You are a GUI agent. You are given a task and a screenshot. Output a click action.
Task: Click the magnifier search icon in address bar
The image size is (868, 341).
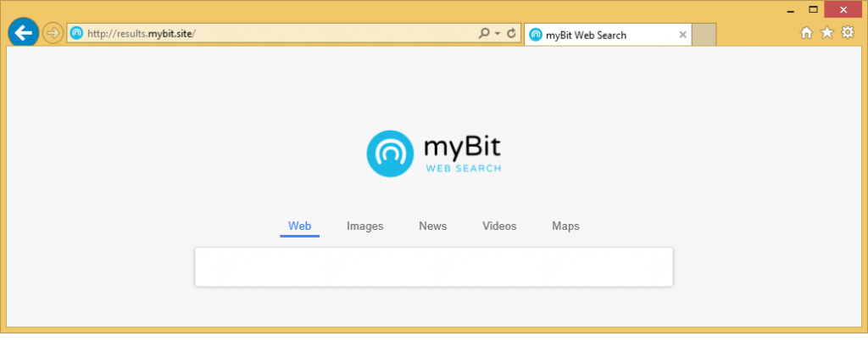484,34
